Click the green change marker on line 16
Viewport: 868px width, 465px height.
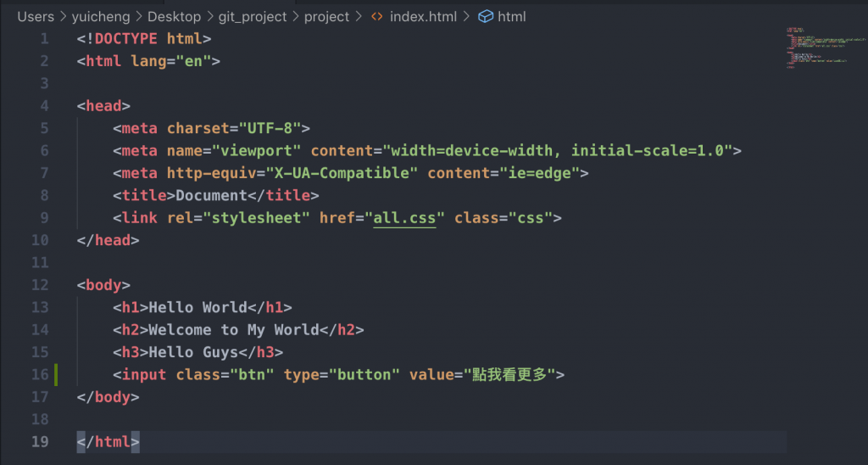[56, 375]
